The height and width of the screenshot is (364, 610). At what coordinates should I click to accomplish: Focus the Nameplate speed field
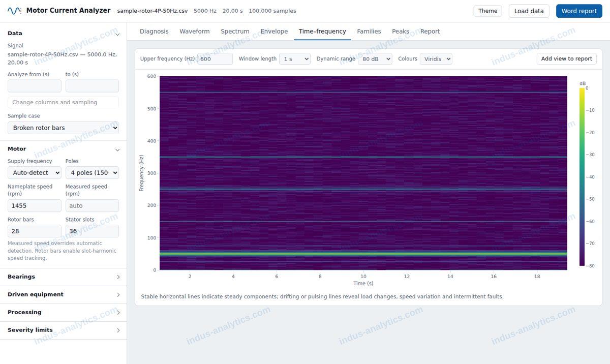(35, 206)
